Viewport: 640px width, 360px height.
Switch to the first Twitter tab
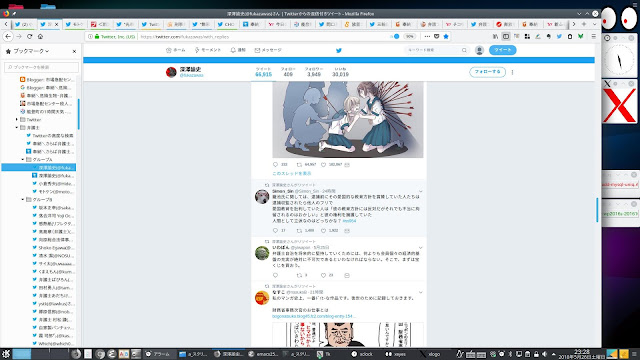tap(24, 24)
